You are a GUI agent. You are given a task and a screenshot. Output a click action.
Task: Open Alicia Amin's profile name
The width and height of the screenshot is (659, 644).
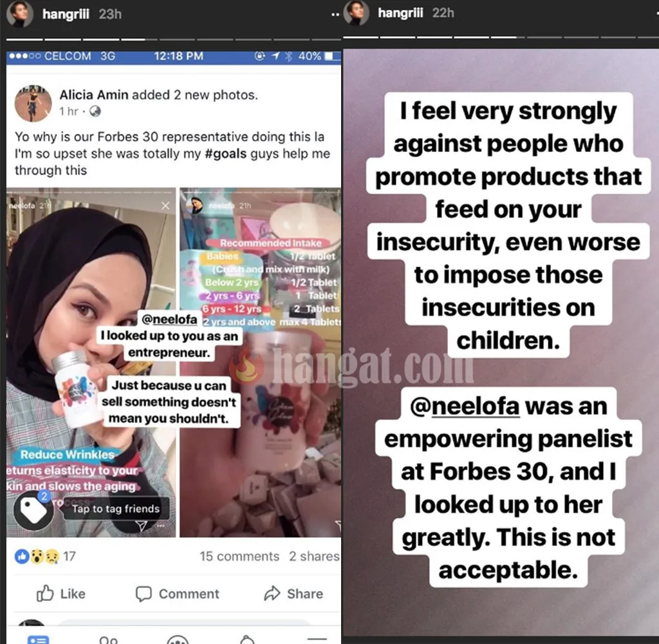tap(94, 95)
